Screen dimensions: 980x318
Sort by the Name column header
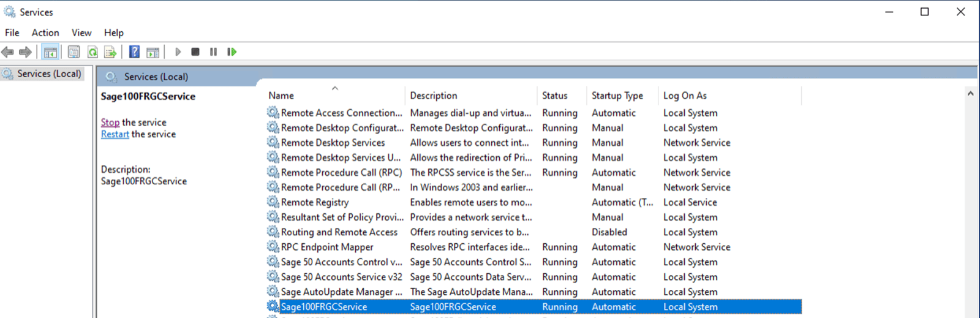335,96
